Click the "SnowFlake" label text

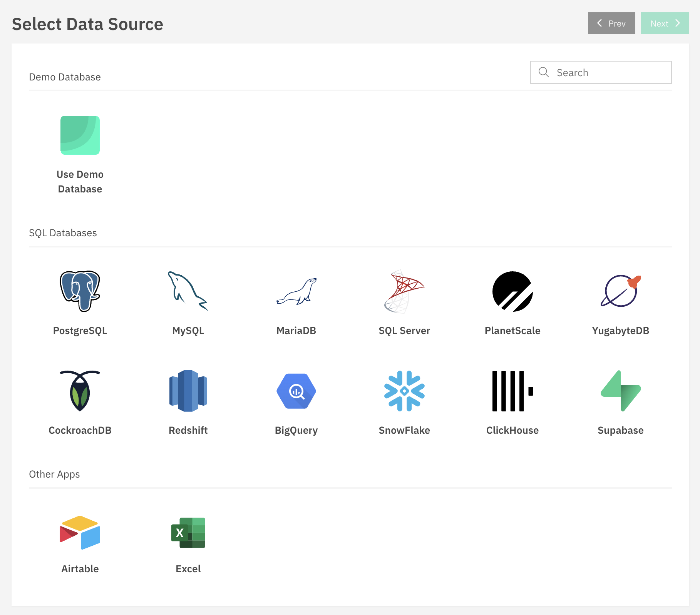(404, 430)
